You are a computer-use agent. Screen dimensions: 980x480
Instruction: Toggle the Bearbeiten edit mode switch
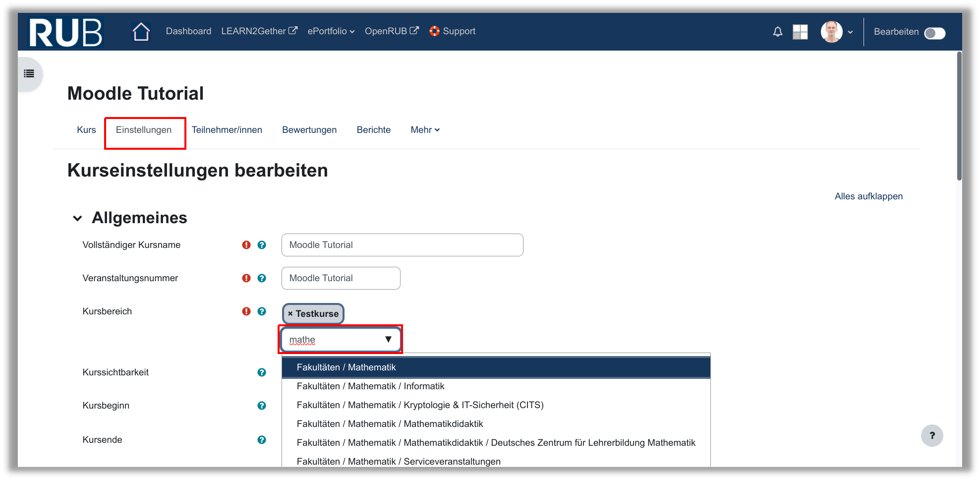934,33
